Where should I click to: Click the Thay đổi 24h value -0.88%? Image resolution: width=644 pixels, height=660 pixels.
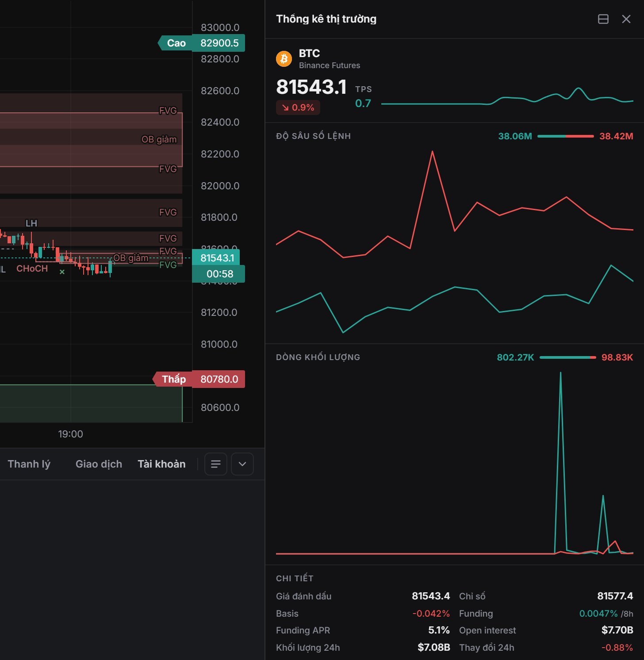point(617,648)
